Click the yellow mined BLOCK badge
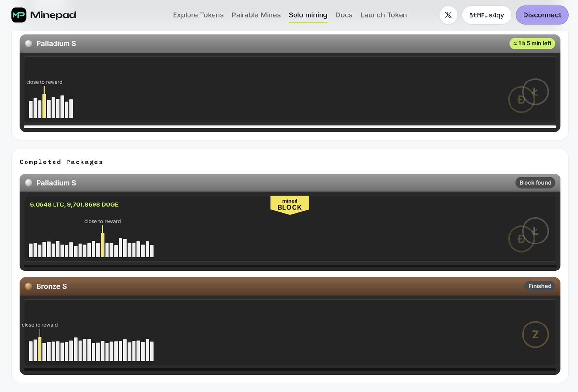The height and width of the screenshot is (392, 578). tap(290, 204)
